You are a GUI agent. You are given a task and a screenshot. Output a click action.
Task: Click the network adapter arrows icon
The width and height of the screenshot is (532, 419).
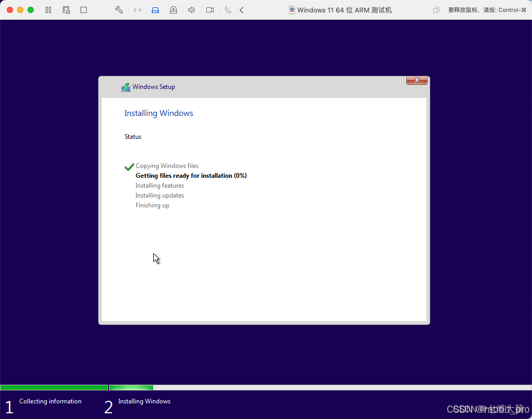(x=137, y=10)
